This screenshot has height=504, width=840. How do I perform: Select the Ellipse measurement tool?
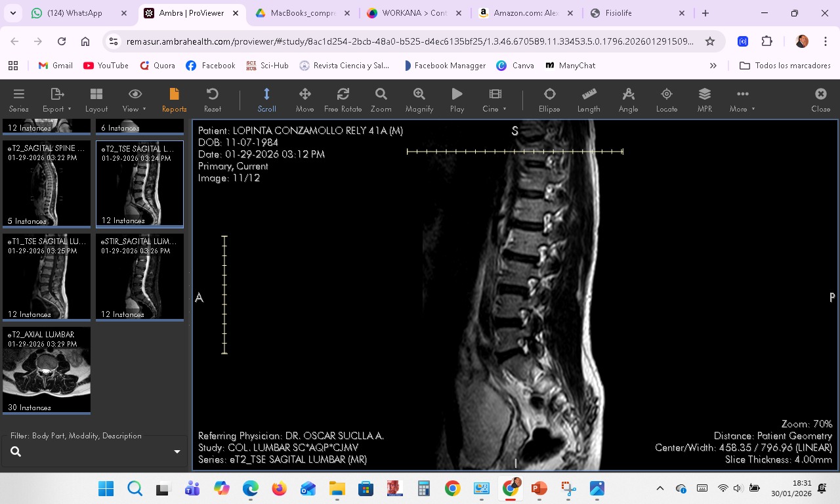[549, 100]
